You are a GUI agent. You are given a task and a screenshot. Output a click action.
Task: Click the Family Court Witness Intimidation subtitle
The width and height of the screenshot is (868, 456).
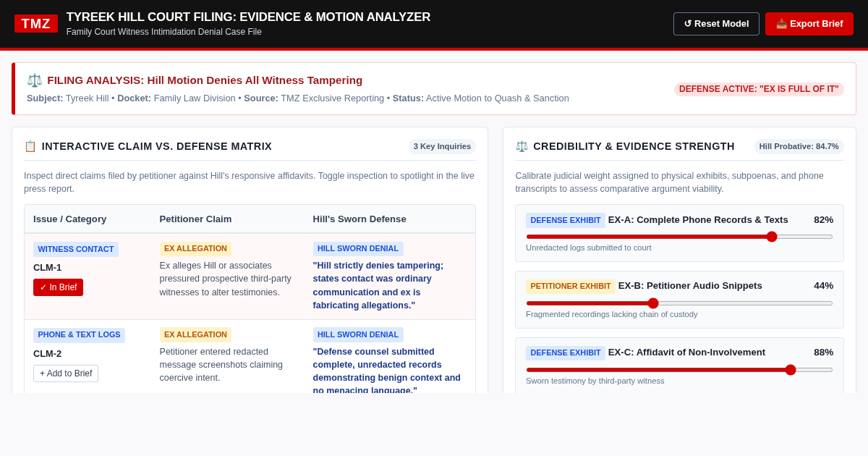[x=164, y=32]
